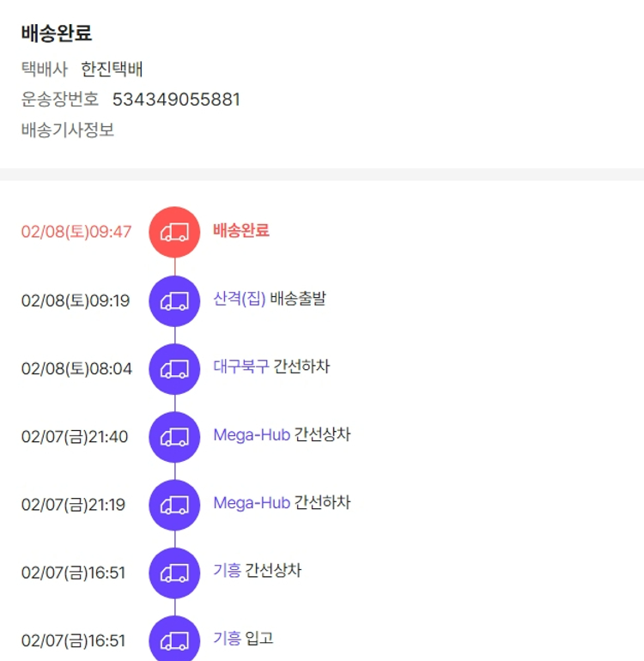
Task: Click the red truck icon for 배송완료
Action: click(x=174, y=232)
